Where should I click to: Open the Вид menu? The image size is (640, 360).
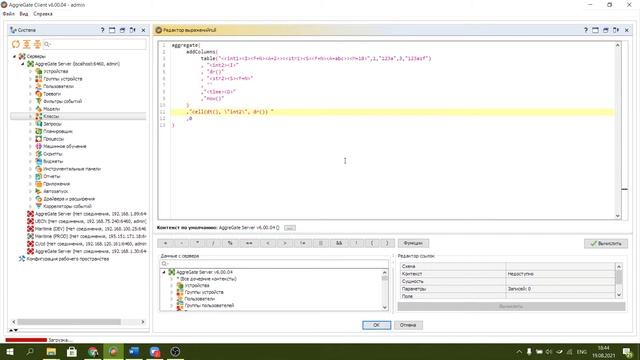pos(24,14)
